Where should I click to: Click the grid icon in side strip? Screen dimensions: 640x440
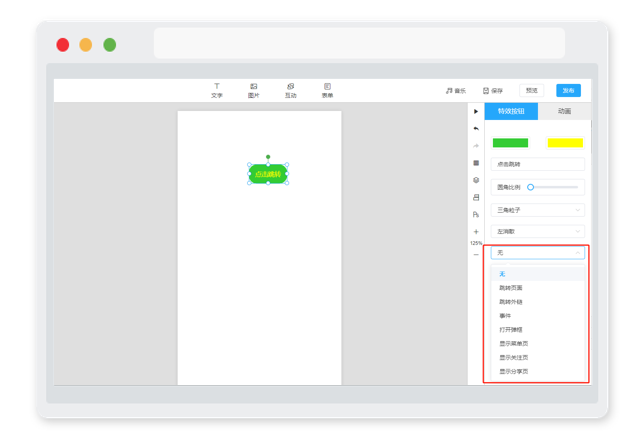pyautogui.click(x=476, y=163)
